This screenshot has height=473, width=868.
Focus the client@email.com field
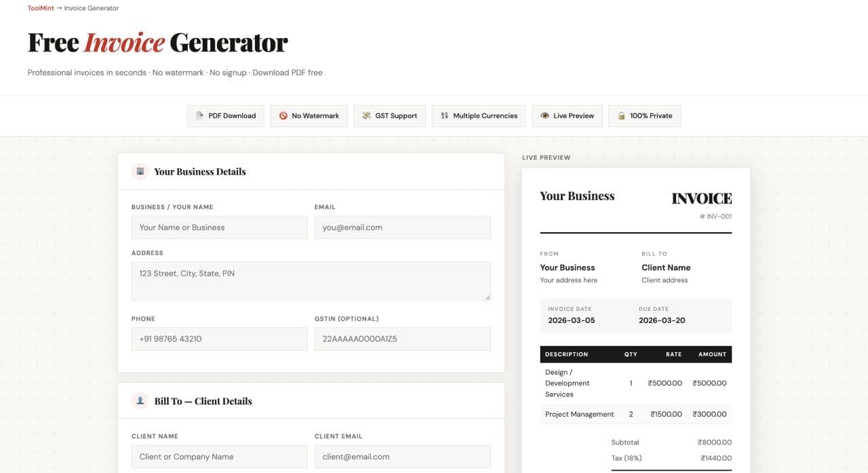pos(403,456)
